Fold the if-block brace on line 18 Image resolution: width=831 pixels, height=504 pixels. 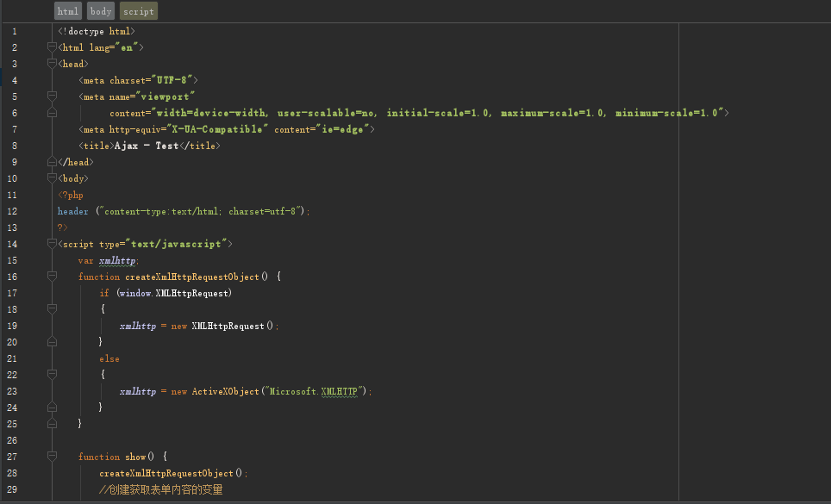point(52,308)
